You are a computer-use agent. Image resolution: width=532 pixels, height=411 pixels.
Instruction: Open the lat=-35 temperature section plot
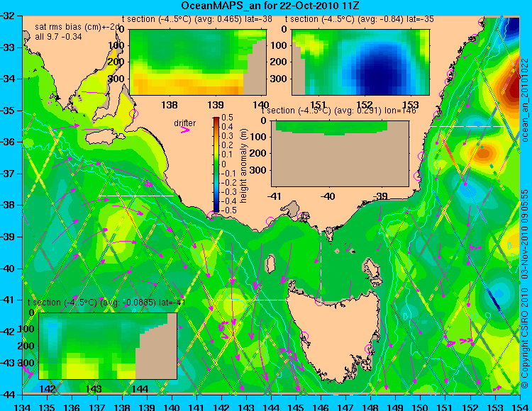point(360,62)
